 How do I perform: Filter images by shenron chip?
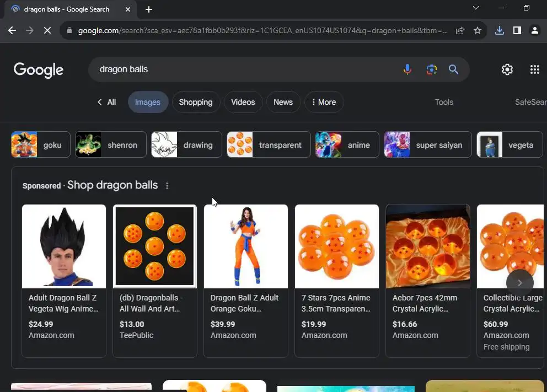111,145
